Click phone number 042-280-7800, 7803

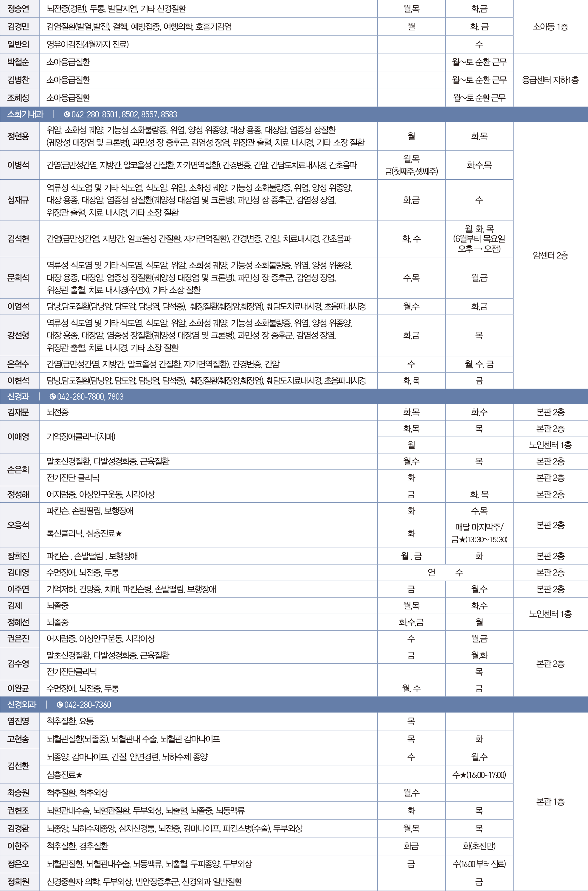pyautogui.click(x=90, y=397)
